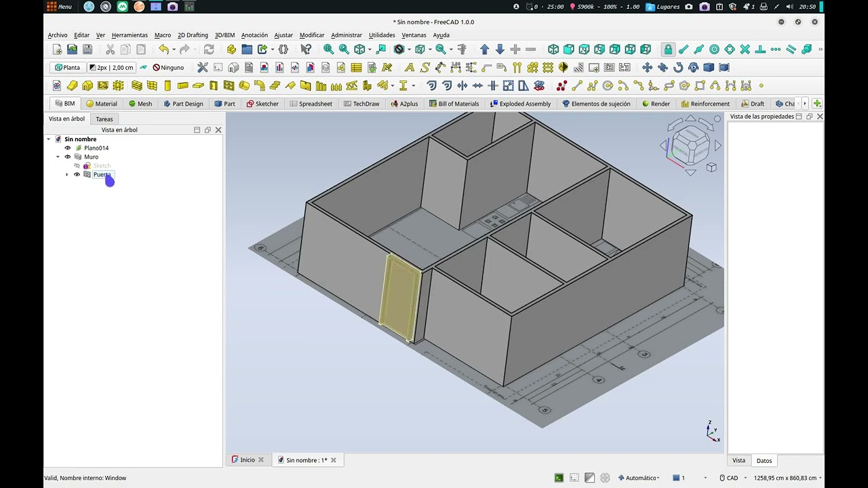The height and width of the screenshot is (488, 868).
Task: Select the Draft Polygon tool
Action: tap(684, 85)
